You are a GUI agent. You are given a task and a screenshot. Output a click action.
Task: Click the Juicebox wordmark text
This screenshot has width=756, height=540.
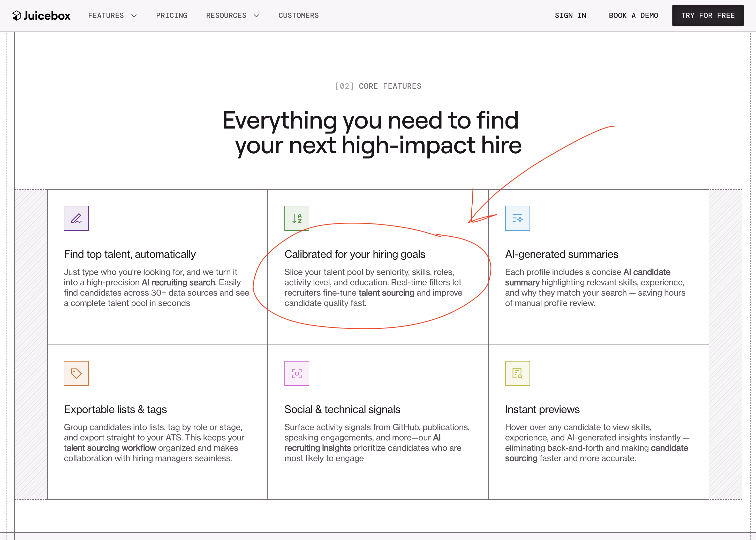(47, 16)
